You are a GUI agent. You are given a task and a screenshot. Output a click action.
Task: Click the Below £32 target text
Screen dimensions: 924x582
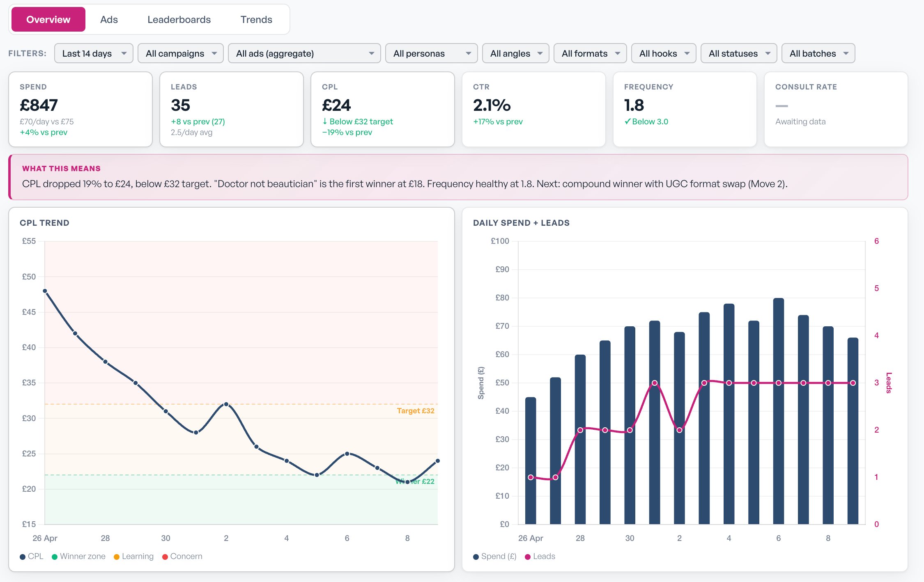(357, 121)
